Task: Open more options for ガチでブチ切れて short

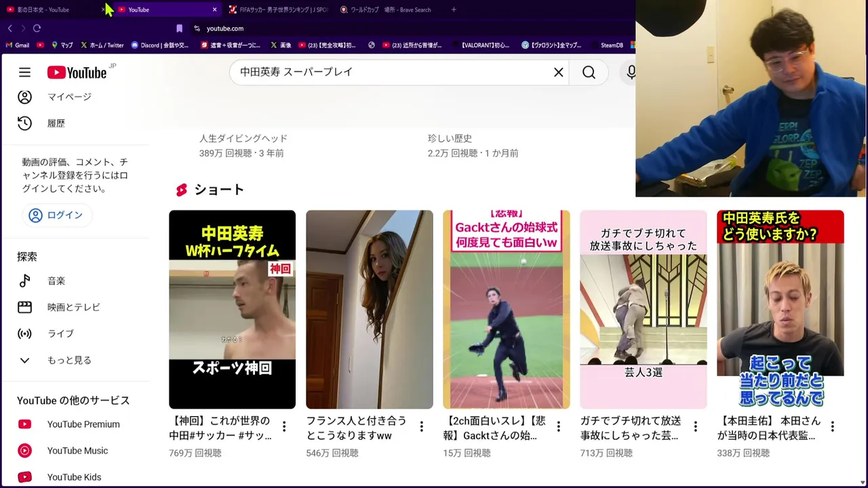Action: (695, 426)
